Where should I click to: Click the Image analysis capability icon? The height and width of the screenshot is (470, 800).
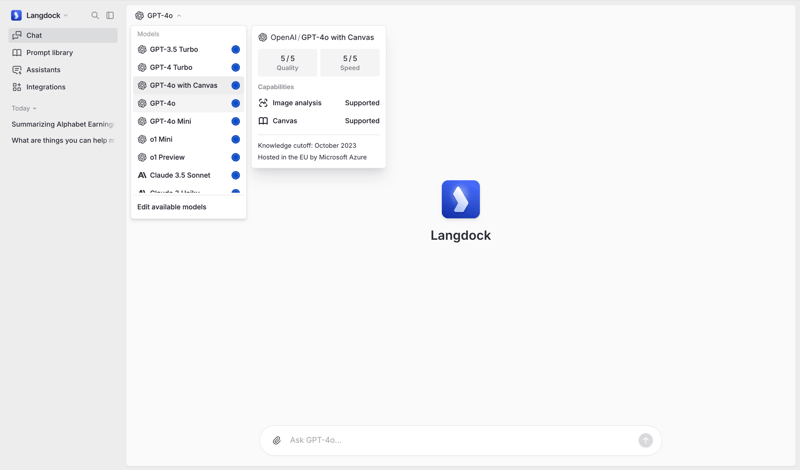[263, 103]
